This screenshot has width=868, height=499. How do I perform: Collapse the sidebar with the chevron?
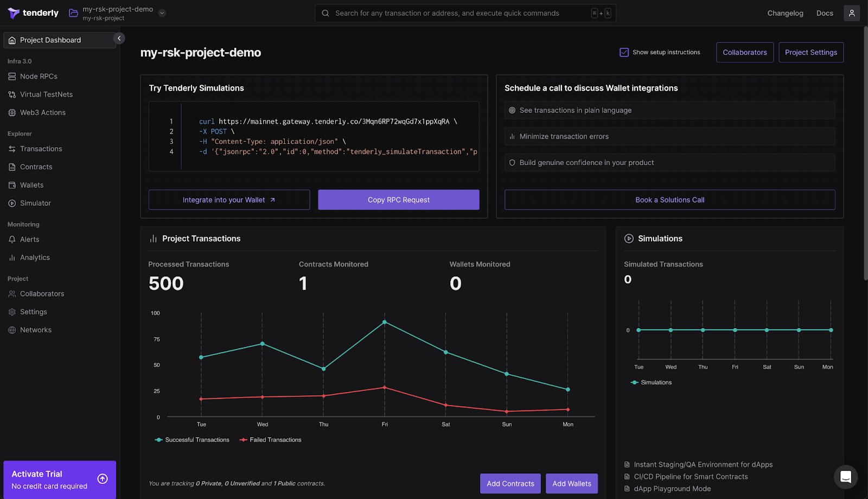(x=118, y=38)
